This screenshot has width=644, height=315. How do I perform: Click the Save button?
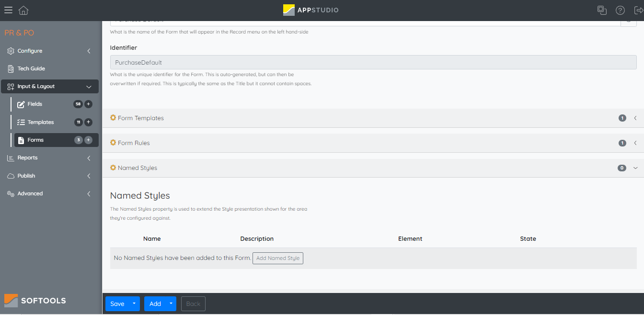pyautogui.click(x=117, y=304)
